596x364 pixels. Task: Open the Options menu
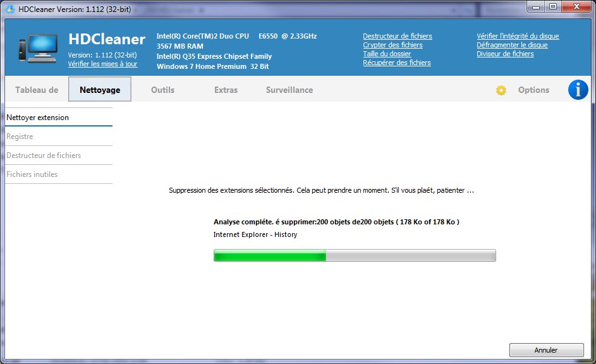[x=533, y=90]
